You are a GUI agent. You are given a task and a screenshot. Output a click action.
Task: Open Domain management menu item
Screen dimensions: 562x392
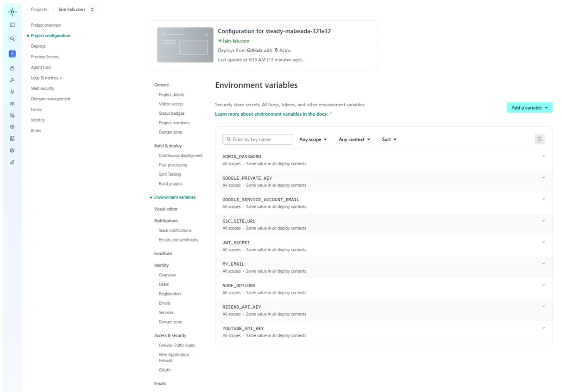pos(51,99)
